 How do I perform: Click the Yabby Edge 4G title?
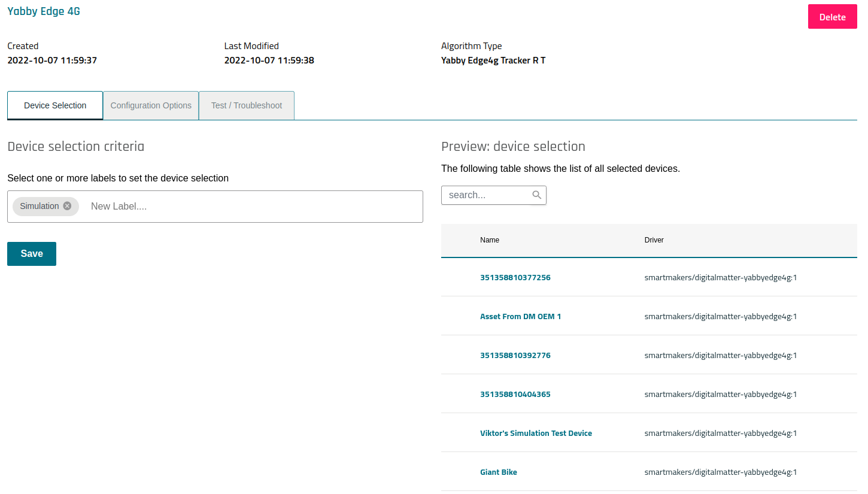(44, 11)
